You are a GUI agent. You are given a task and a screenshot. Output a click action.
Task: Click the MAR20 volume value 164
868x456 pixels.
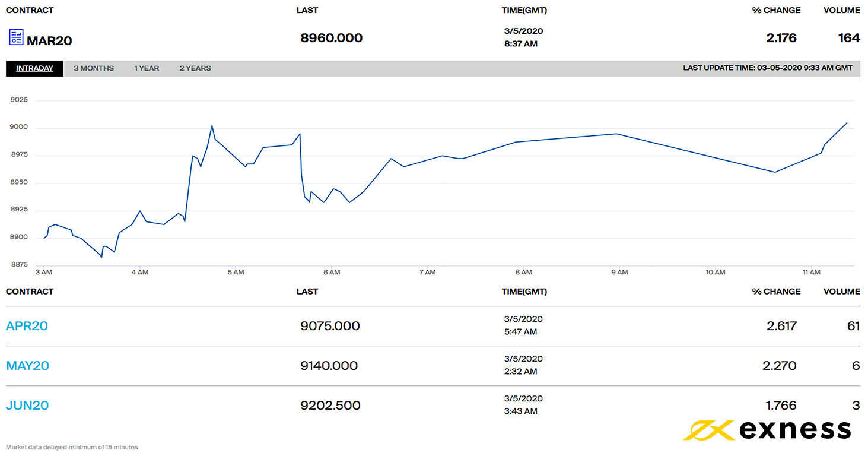[849, 38]
